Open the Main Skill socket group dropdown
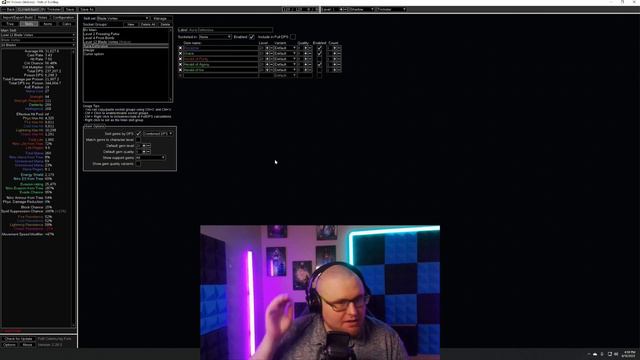Screen dimensions: 640x360 click(38, 35)
